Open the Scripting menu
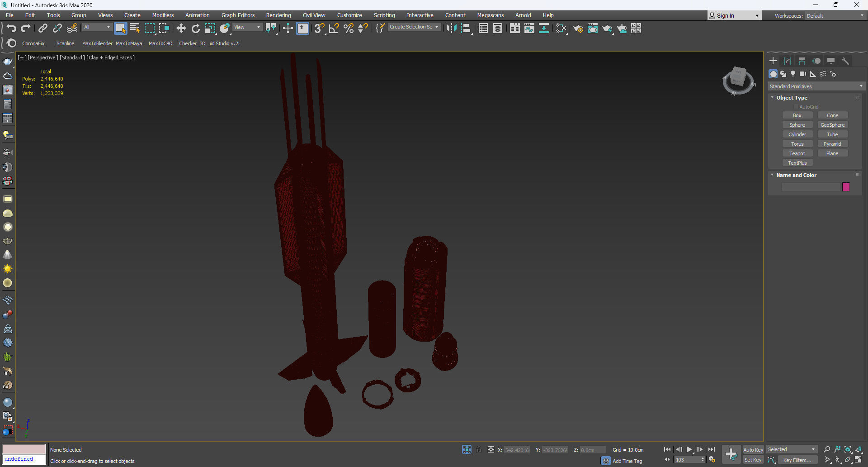The image size is (868, 467). point(384,15)
